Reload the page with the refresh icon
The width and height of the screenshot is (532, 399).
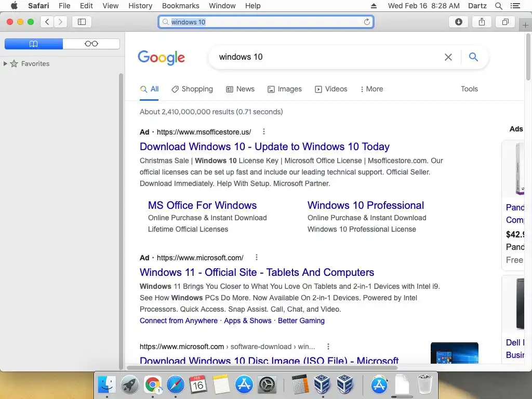[x=367, y=22]
